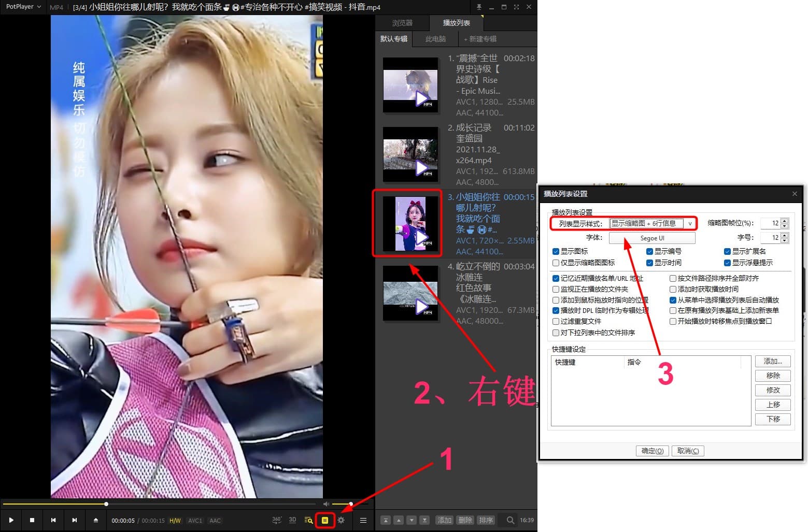Toggle 360° video mode
This screenshot has width=808, height=532.
(277, 520)
